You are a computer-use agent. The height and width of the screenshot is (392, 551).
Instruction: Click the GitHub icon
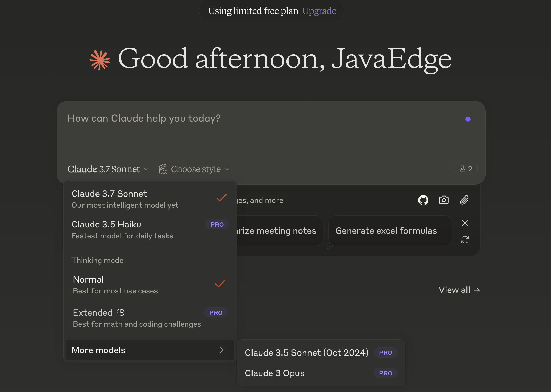coord(423,200)
